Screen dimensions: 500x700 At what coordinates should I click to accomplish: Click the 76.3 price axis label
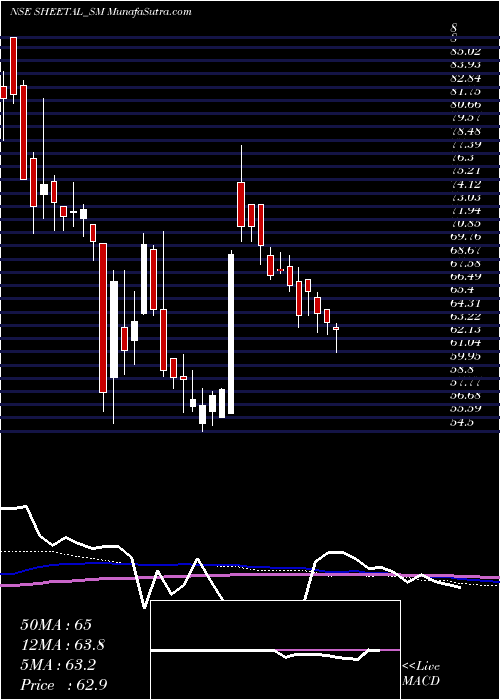462,158
